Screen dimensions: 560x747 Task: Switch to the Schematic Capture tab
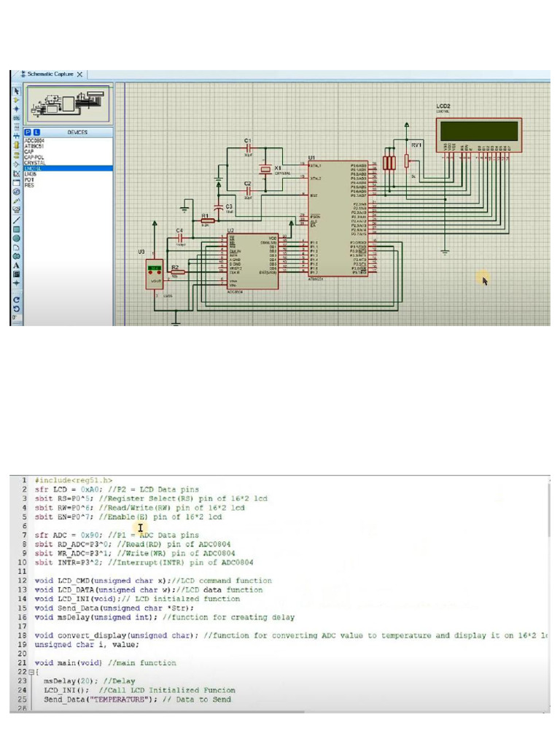(50, 74)
